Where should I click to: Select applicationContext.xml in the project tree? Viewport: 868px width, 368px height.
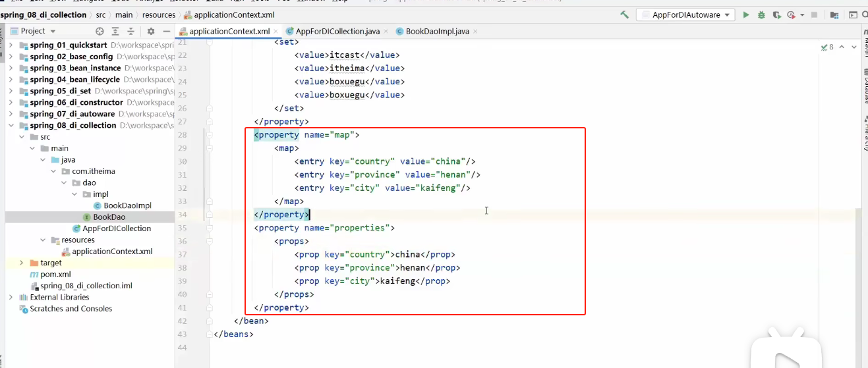(112, 251)
